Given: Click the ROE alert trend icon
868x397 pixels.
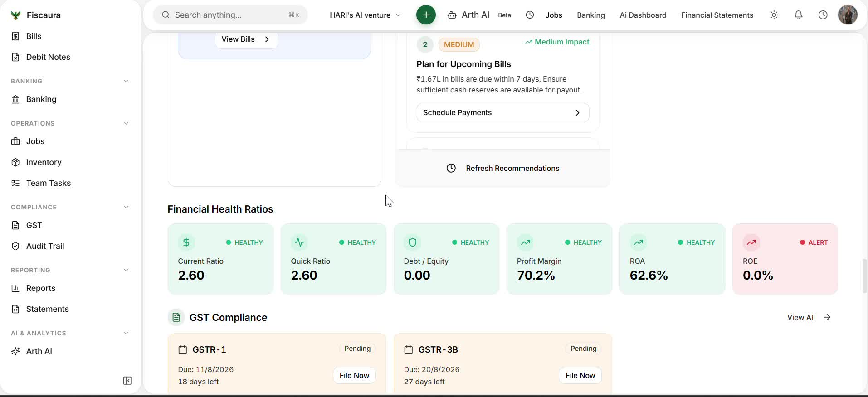Looking at the screenshot, I should pyautogui.click(x=751, y=242).
